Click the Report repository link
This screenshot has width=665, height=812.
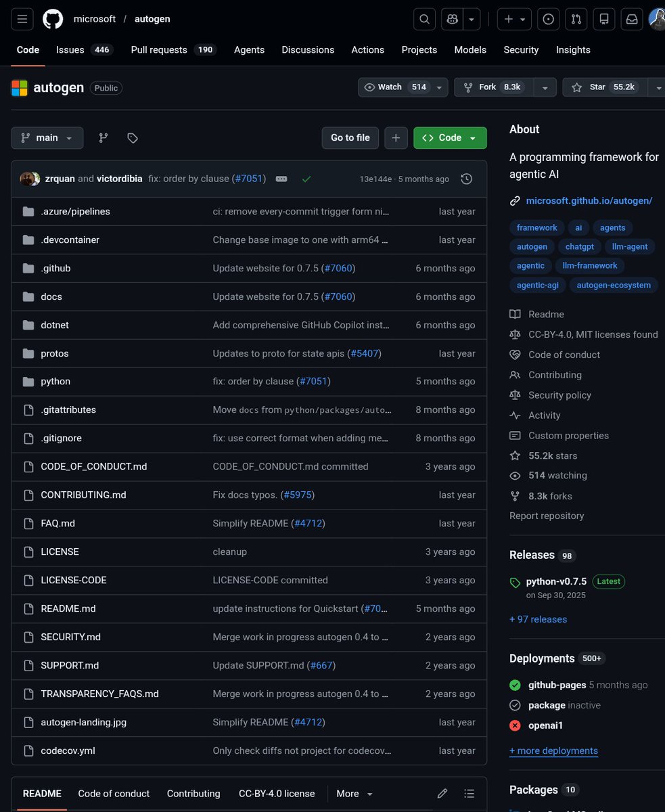[x=546, y=516]
